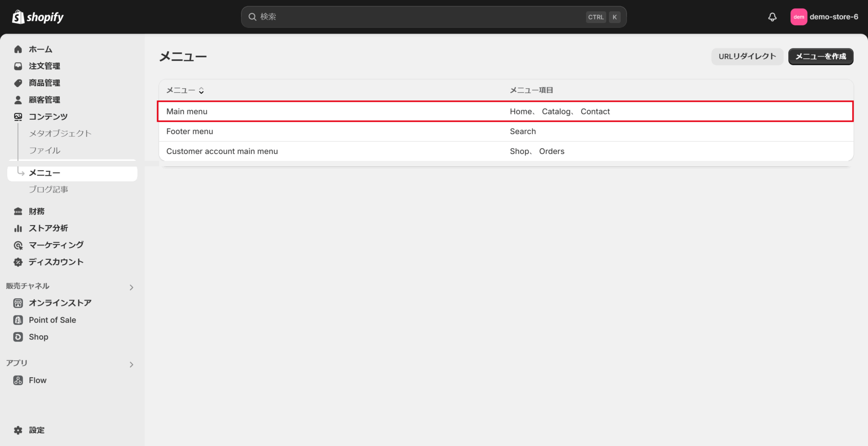The height and width of the screenshot is (446, 868).
Task: Click the search magnifier icon
Action: [x=252, y=17]
